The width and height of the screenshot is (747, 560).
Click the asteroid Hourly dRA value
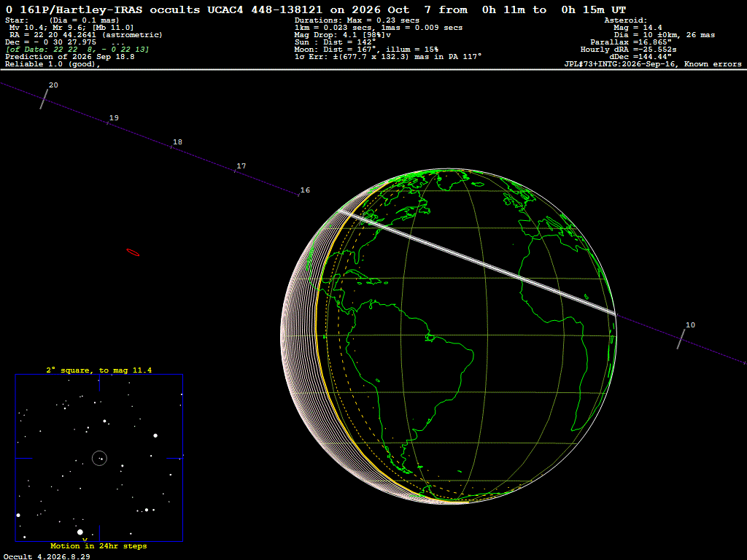[x=628, y=50]
